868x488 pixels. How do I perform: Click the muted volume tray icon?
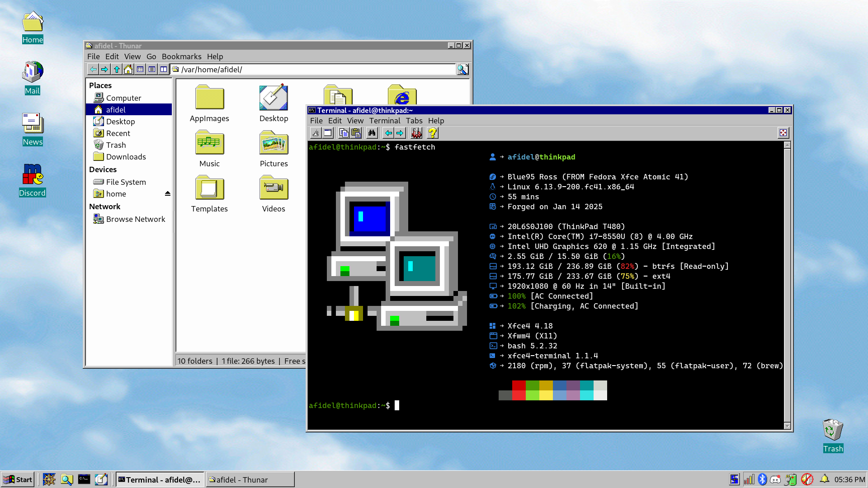click(x=807, y=479)
